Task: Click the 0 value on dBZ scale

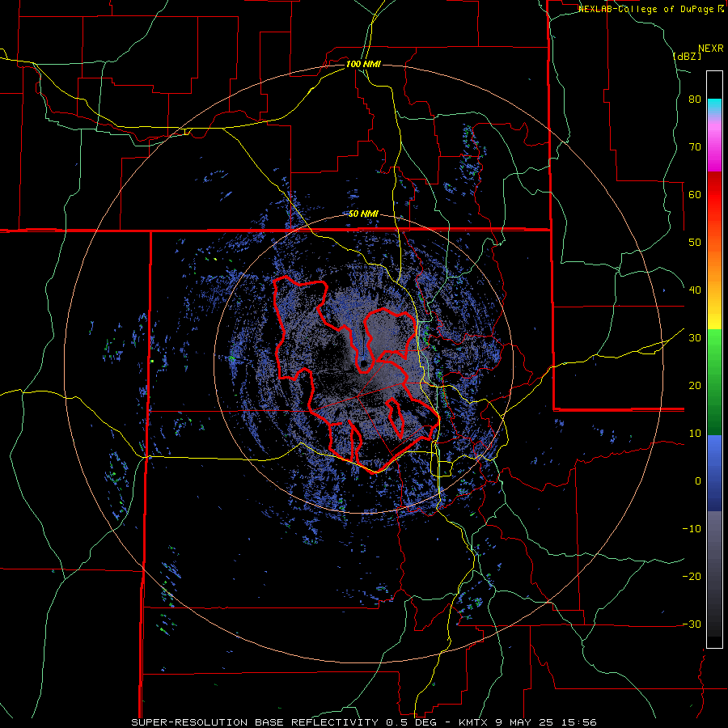Action: click(x=698, y=481)
